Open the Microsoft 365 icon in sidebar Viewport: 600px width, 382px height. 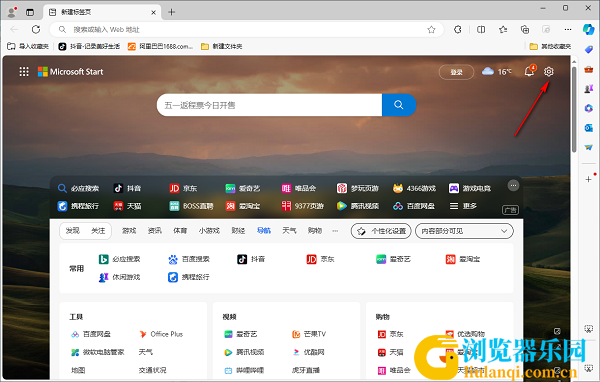(589, 108)
